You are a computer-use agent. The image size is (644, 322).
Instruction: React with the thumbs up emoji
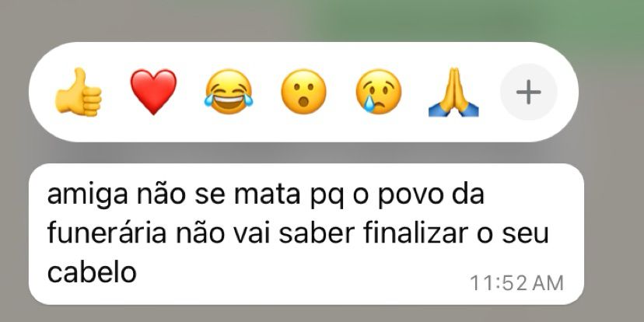[x=78, y=92]
